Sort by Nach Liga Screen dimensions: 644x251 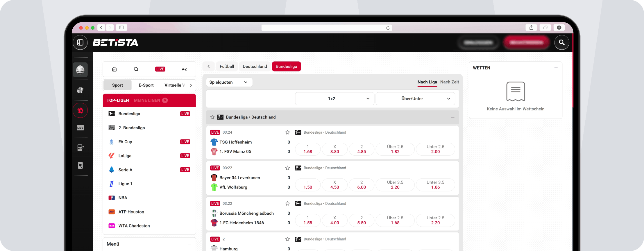tap(427, 82)
